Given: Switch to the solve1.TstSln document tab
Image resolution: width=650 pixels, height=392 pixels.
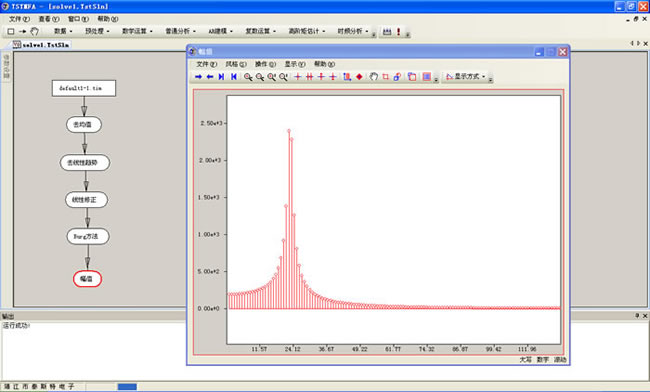Looking at the screenshot, I should [41, 45].
